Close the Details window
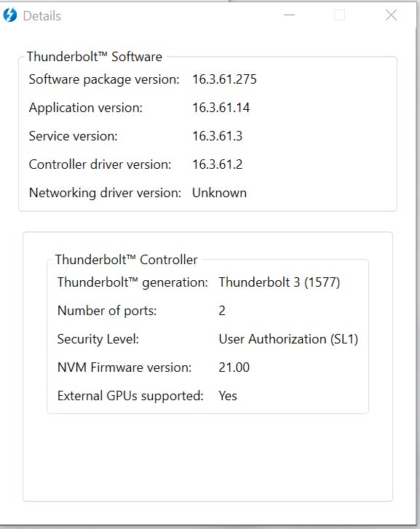 click(391, 15)
